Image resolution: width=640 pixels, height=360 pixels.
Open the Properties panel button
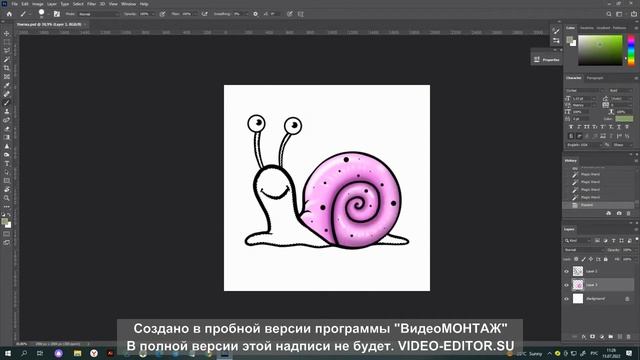click(547, 60)
